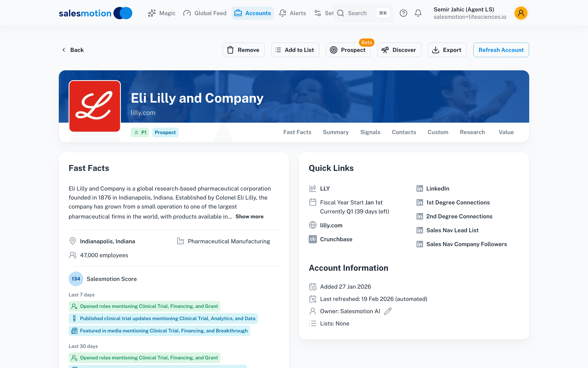This screenshot has width=588, height=368.
Task: Open the Prospect Beta button
Action: click(348, 50)
